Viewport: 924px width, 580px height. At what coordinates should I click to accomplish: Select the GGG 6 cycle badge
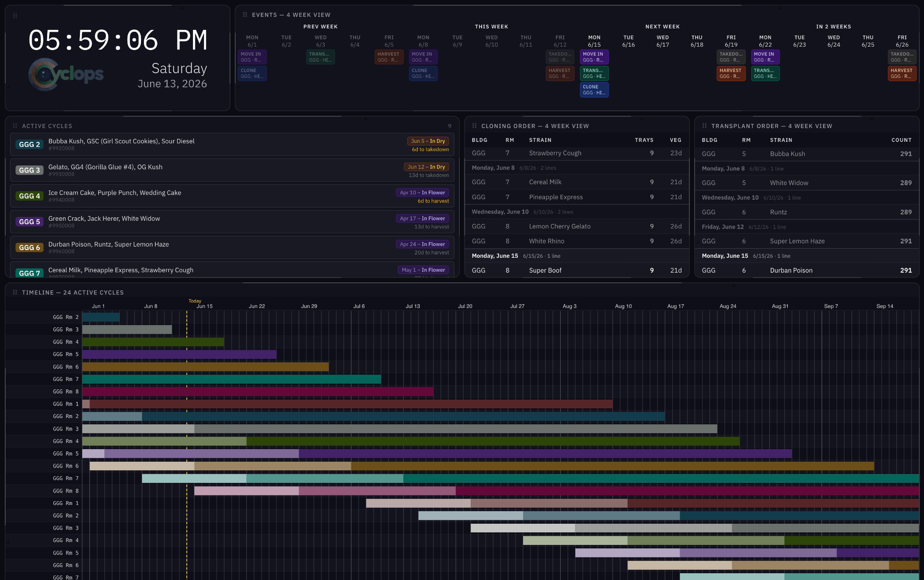pyautogui.click(x=29, y=248)
